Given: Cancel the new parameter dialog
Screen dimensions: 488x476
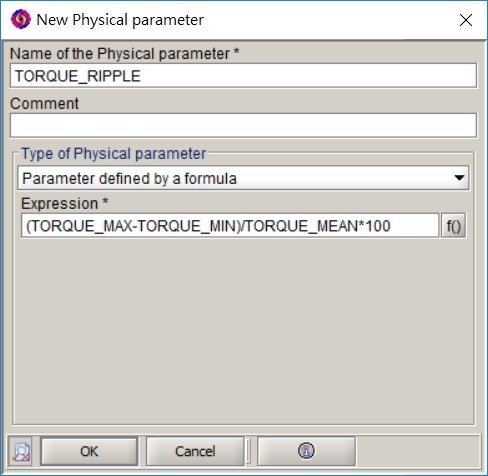Looking at the screenshot, I should (x=195, y=451).
